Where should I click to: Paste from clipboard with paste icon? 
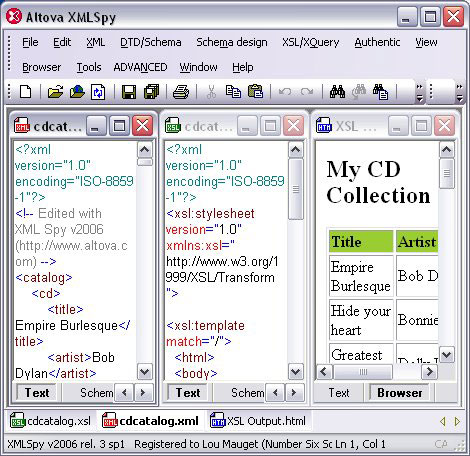pyautogui.click(x=256, y=92)
